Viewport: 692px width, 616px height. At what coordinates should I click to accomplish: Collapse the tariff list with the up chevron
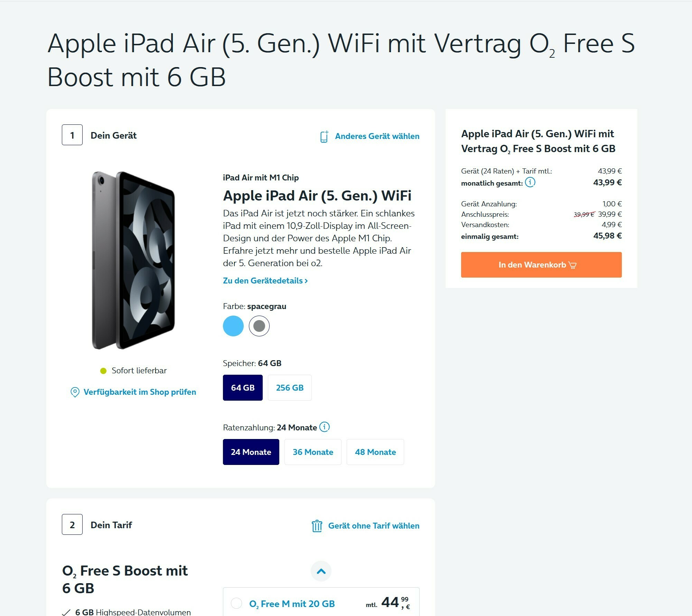321,571
